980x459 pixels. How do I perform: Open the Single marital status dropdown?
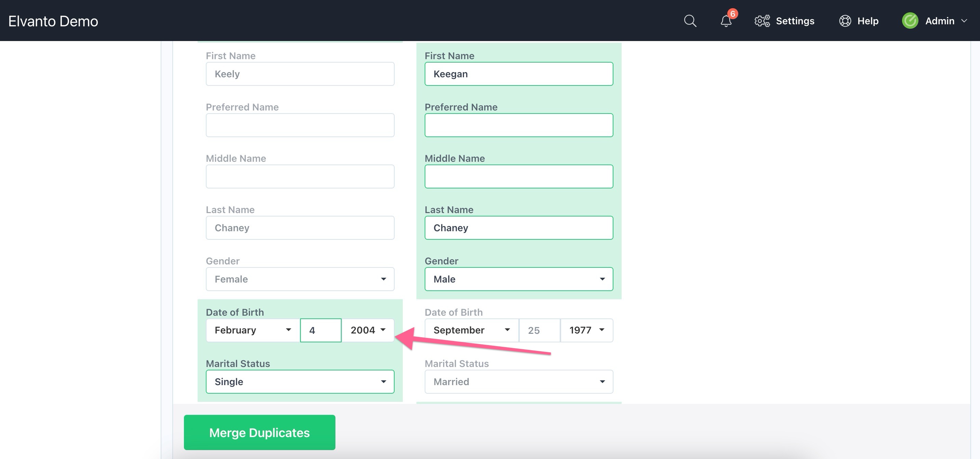pos(300,381)
